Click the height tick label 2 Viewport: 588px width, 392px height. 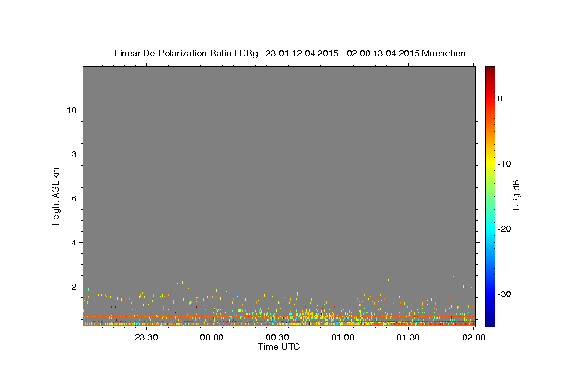pyautogui.click(x=73, y=286)
